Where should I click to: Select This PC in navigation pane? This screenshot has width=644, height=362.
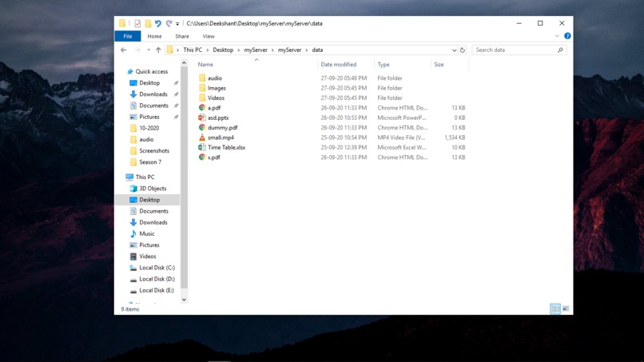145,177
